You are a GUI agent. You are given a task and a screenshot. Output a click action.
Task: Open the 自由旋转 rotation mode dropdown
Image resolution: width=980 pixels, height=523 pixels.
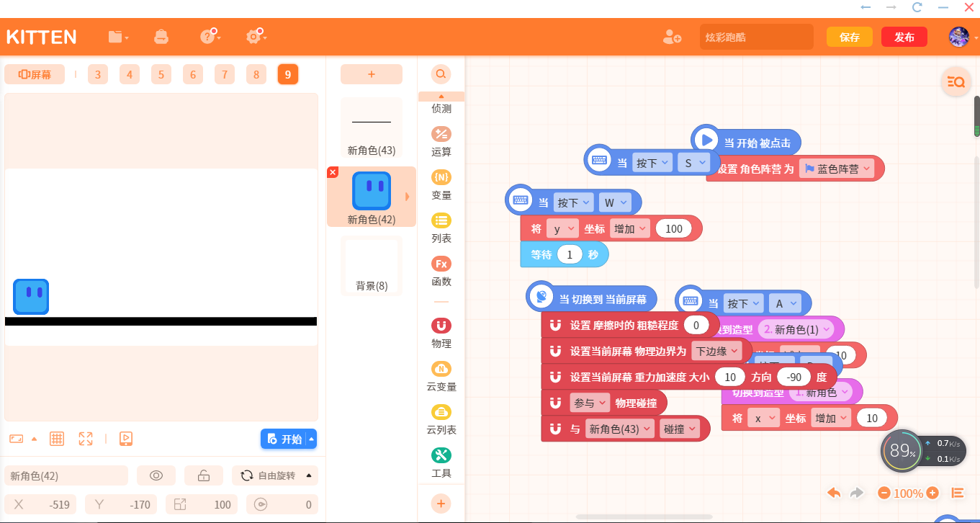(275, 475)
